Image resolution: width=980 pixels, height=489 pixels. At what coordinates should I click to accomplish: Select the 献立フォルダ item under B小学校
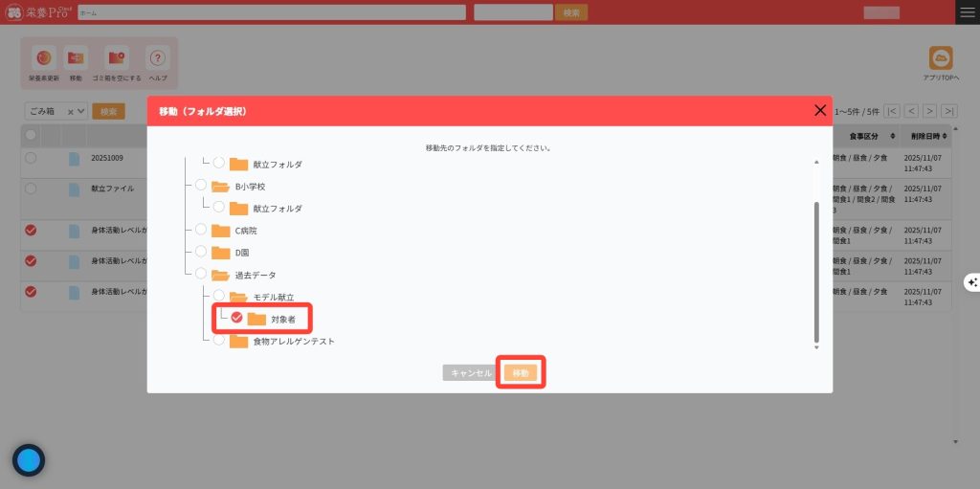pyautogui.click(x=278, y=209)
